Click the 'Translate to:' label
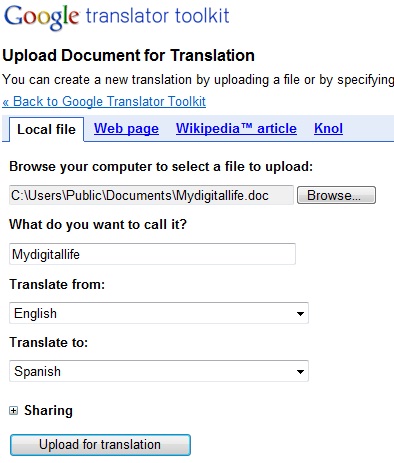 point(49,342)
